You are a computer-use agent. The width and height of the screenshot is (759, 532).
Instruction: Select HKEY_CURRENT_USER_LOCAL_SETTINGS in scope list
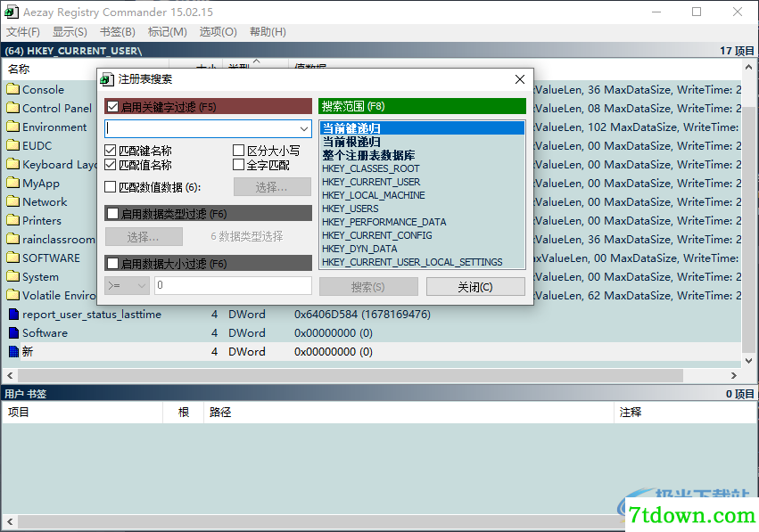tap(422, 262)
